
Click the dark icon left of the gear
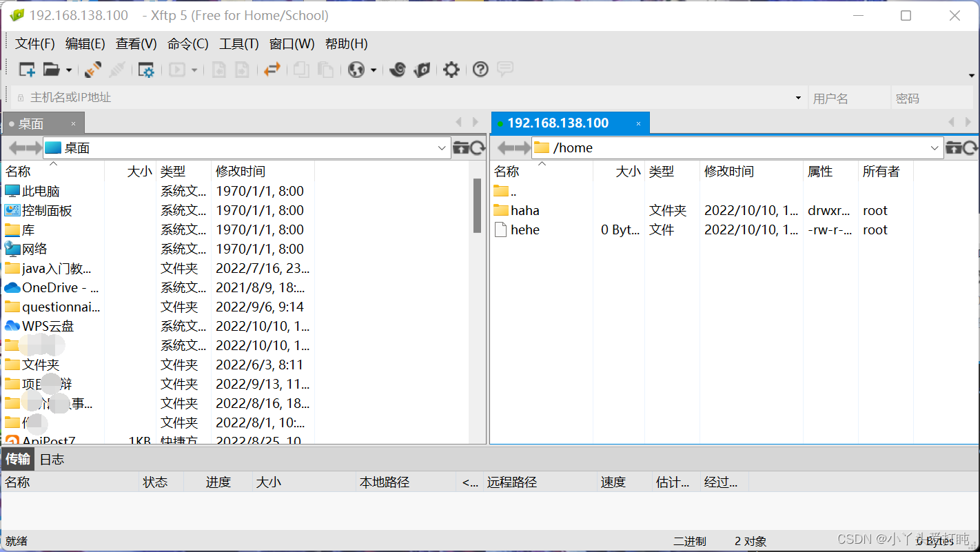[x=422, y=69]
